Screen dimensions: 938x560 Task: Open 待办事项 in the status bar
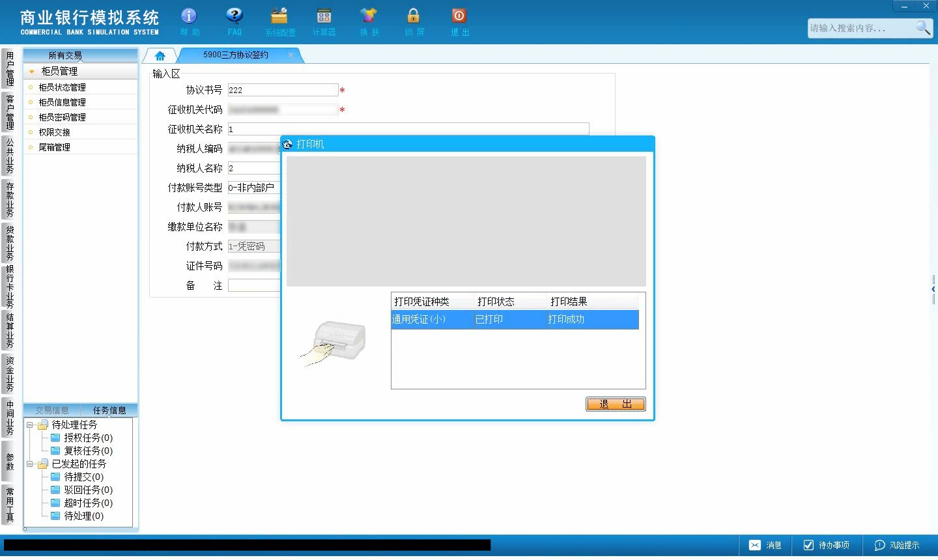pos(827,545)
